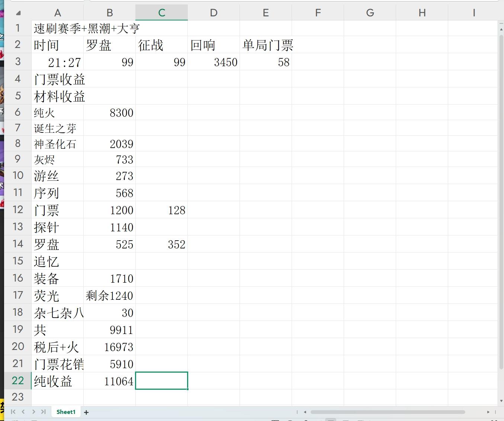Screen dimensions: 504x421
Task: Add a new sheet with plus icon
Action: pos(86,412)
